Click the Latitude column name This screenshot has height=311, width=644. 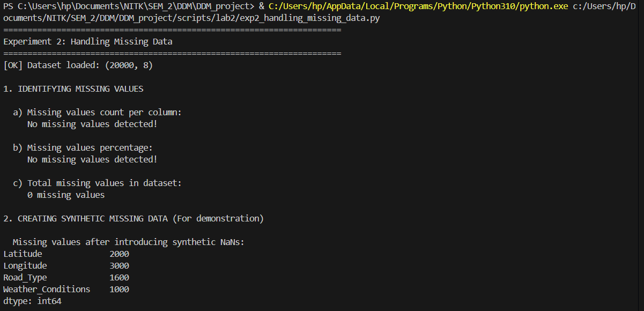click(x=23, y=254)
